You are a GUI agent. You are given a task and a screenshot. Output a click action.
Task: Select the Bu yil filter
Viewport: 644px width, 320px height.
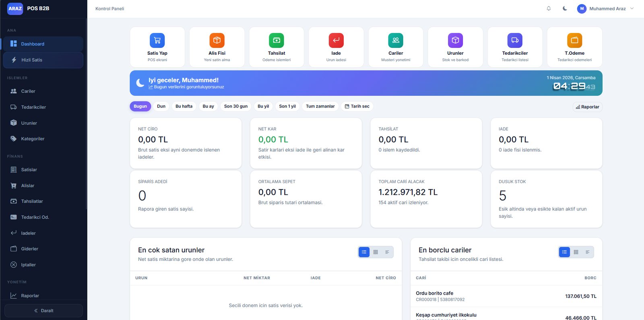coord(263,106)
